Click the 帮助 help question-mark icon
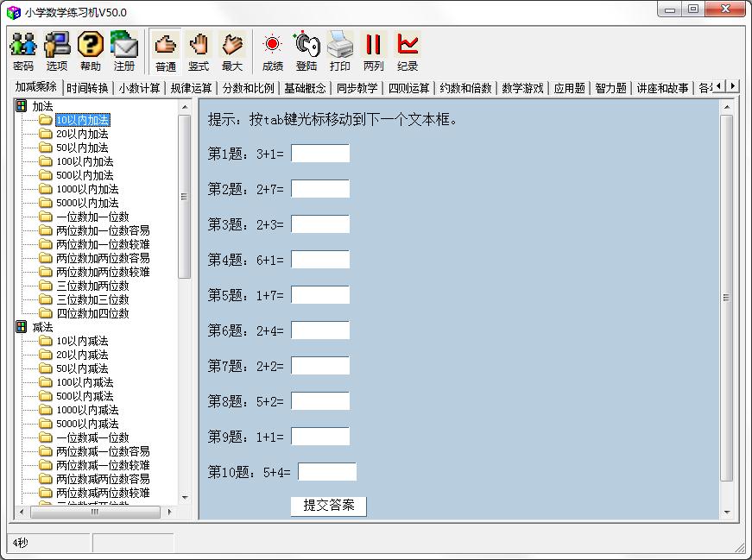752x560 pixels. [90, 51]
